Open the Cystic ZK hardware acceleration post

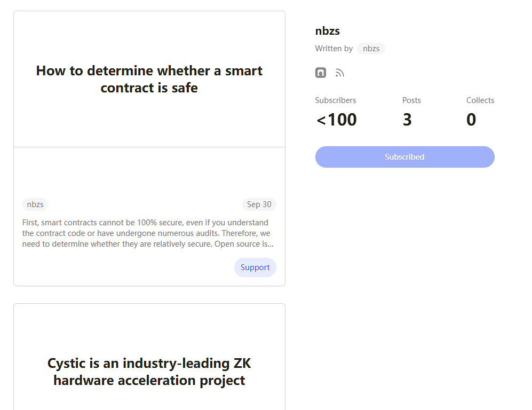[149, 372]
